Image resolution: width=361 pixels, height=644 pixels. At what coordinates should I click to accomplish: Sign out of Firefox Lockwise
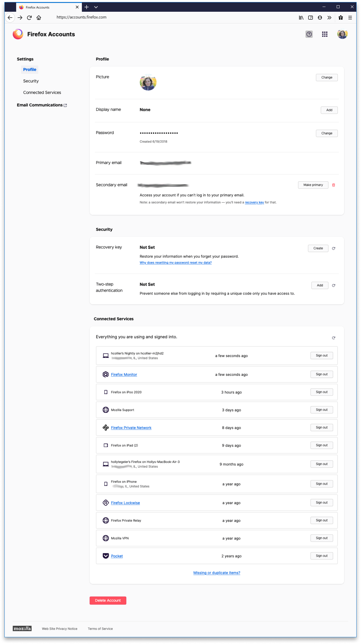(322, 503)
